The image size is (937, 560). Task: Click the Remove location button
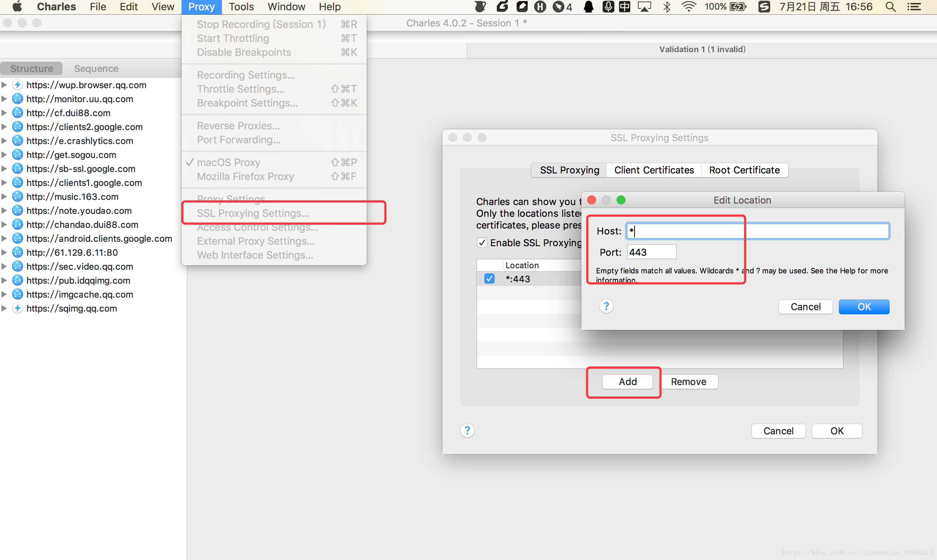pos(688,381)
